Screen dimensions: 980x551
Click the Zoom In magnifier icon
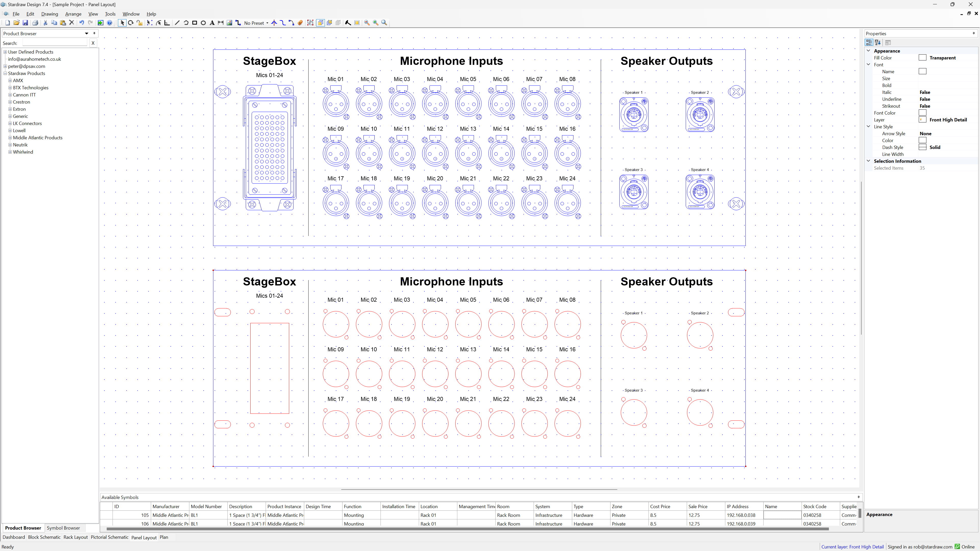375,23
